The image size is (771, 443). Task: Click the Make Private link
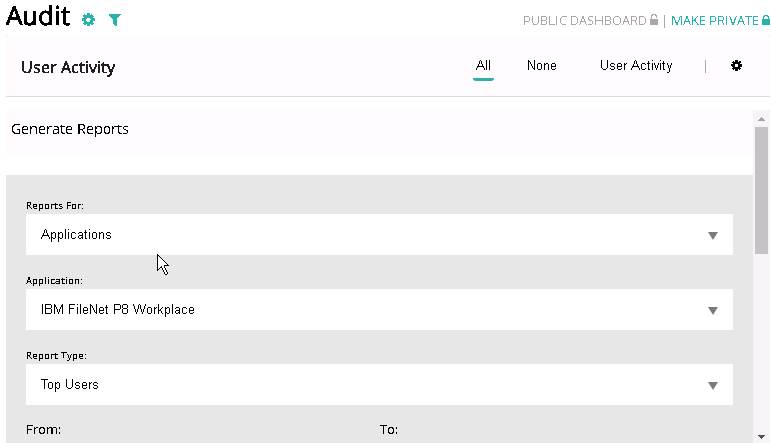[x=714, y=21]
